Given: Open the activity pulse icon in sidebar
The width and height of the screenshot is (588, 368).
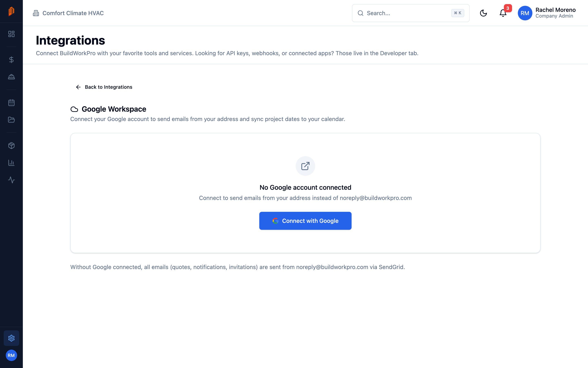Looking at the screenshot, I should [11, 180].
